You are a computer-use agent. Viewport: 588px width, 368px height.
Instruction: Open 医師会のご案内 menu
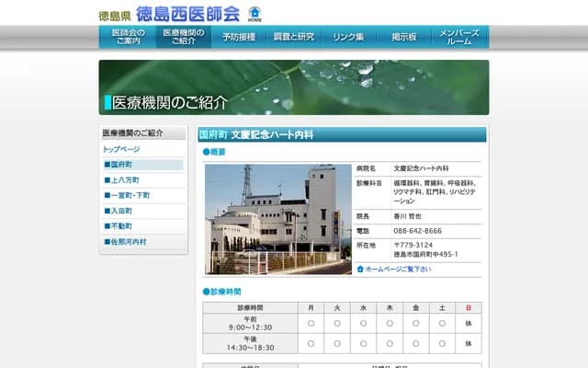(127, 37)
